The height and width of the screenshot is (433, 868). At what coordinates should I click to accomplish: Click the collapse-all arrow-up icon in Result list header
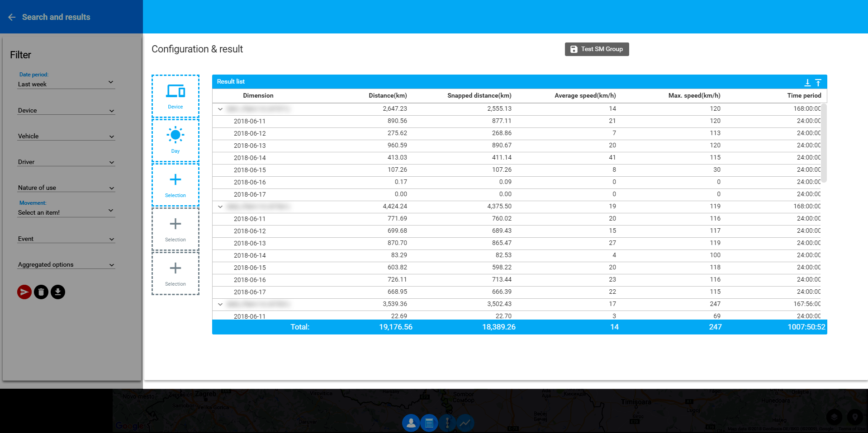(818, 82)
